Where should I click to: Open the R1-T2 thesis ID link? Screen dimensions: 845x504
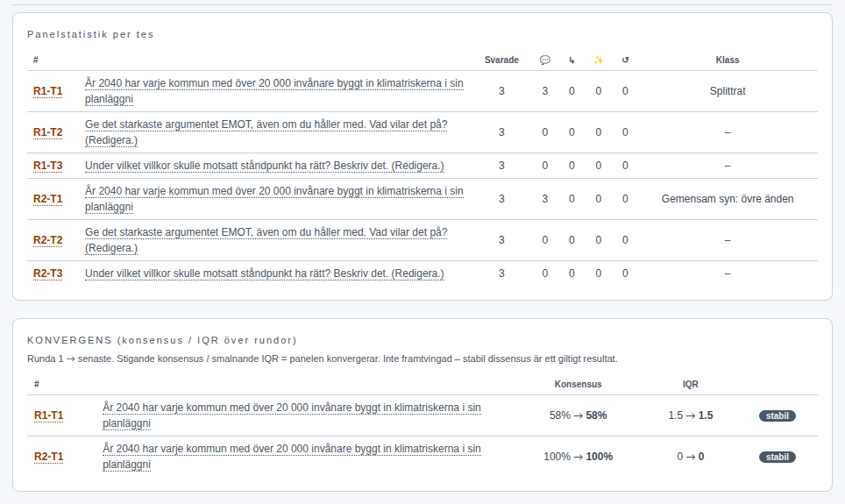(48, 132)
